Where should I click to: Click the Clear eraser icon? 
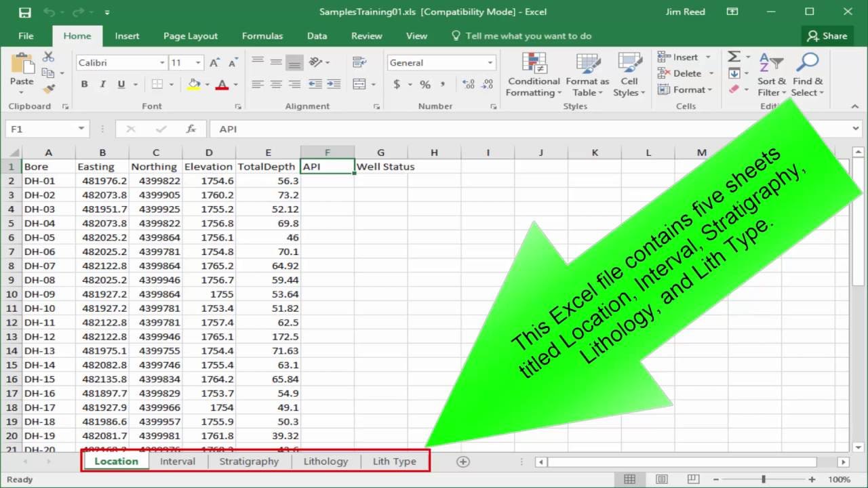[x=734, y=89]
